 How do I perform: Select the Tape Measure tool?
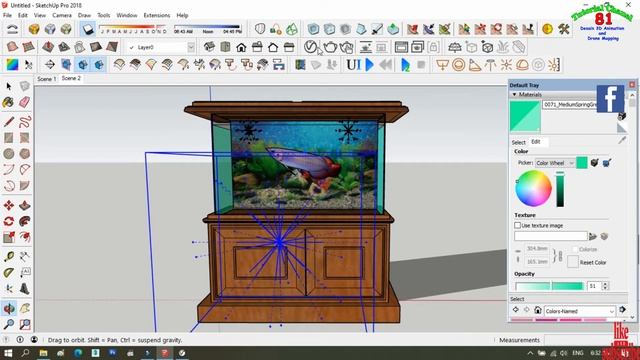[x=9, y=256]
